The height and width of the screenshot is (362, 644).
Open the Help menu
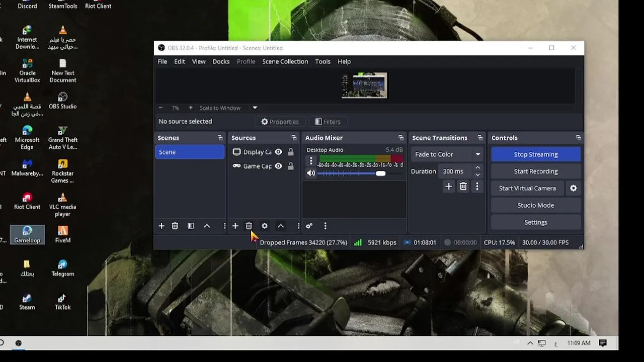click(344, 61)
